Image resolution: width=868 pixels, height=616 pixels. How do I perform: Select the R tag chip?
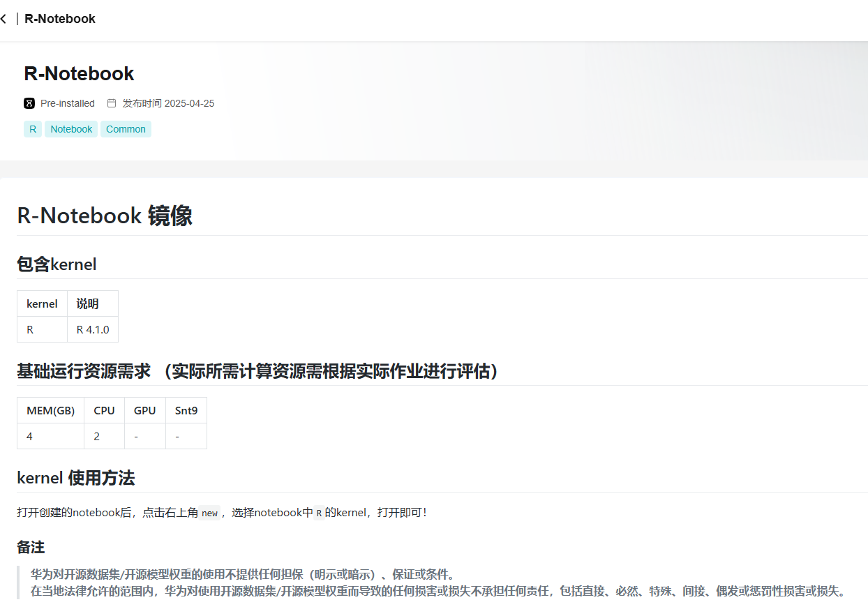coord(33,129)
